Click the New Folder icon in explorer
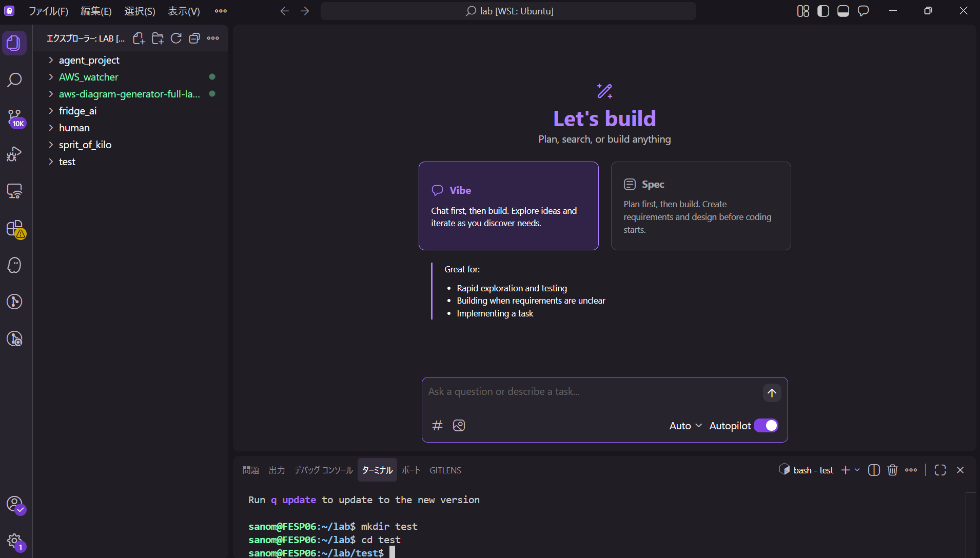This screenshot has width=980, height=558. (158, 38)
